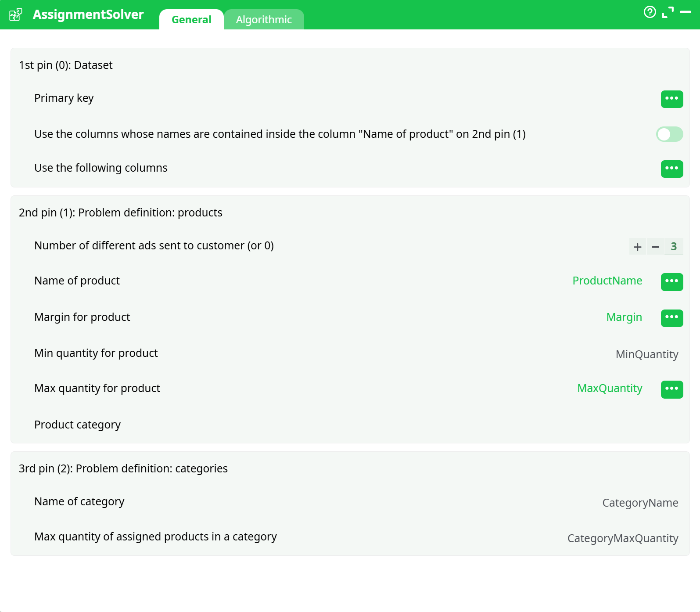Click the fullscreen expand icon
Screen dimensions: 700x612
pos(668,12)
